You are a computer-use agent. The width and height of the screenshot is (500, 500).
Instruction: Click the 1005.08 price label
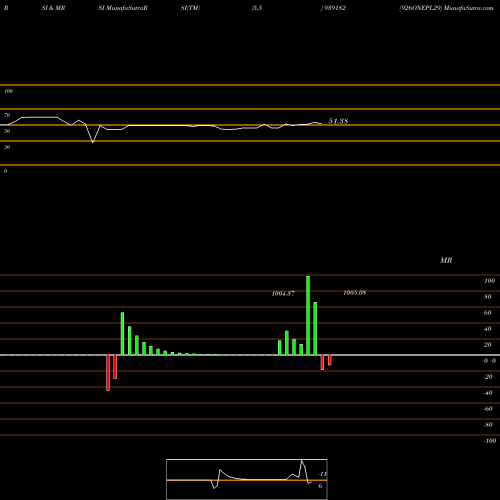coord(355,293)
